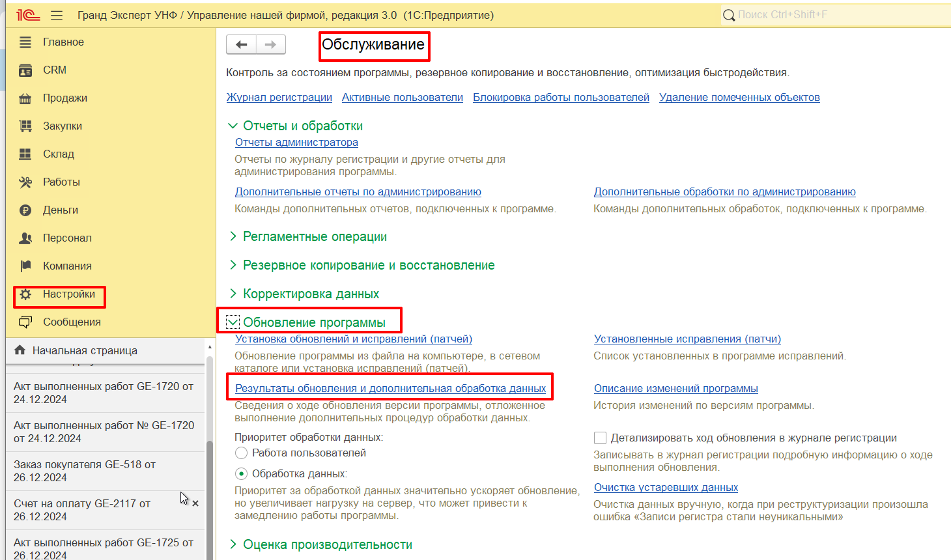Image resolution: width=951 pixels, height=560 pixels.
Task: Open the Очистка устаревших данных link
Action: point(666,488)
